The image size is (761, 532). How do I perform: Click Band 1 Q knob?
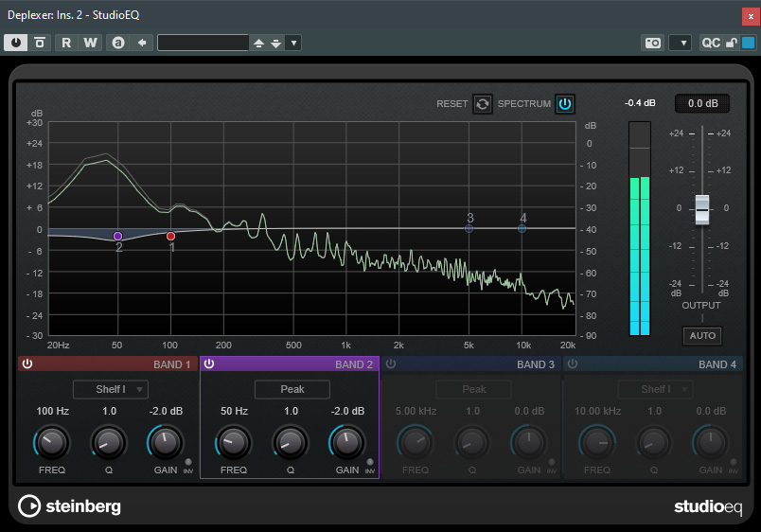(109, 443)
